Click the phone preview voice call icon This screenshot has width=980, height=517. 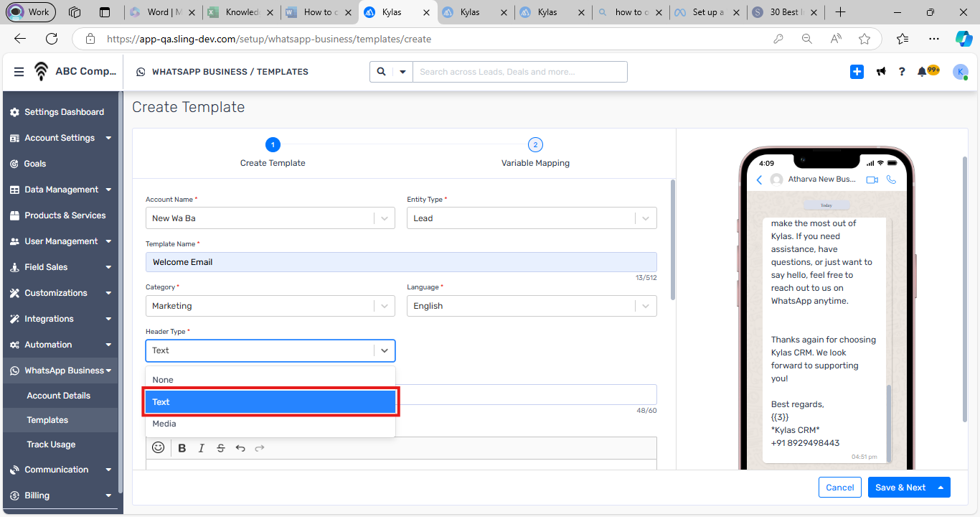pyautogui.click(x=892, y=180)
